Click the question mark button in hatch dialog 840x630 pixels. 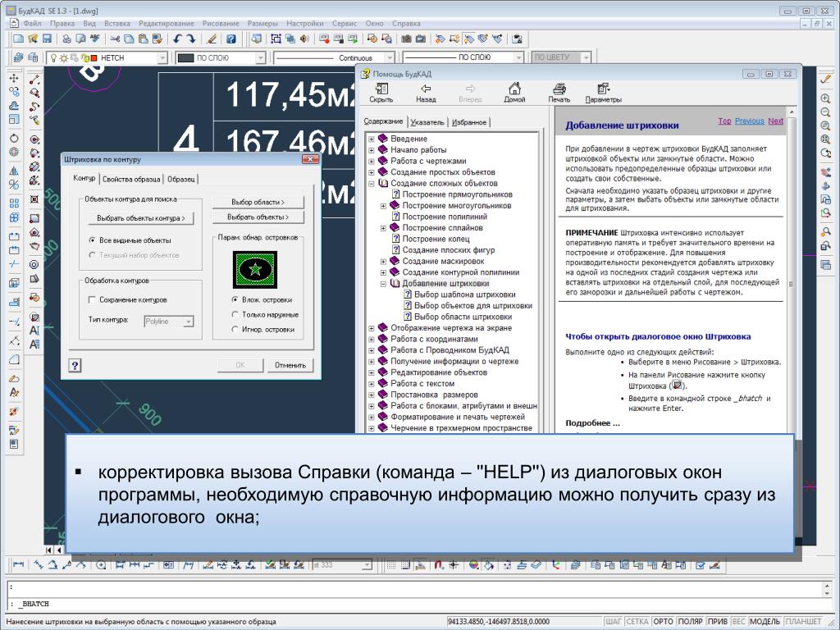75,365
